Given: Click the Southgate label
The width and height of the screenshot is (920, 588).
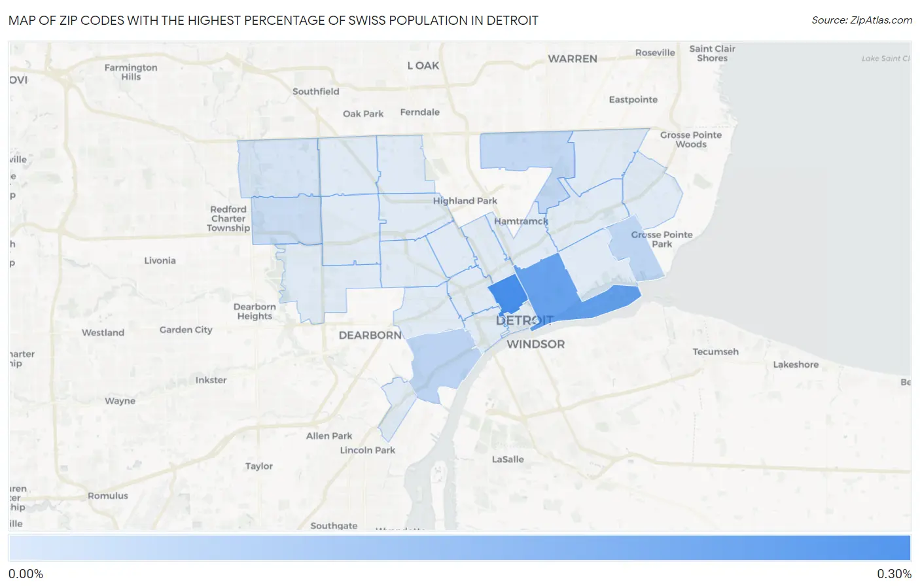Looking at the screenshot, I should [x=334, y=525].
